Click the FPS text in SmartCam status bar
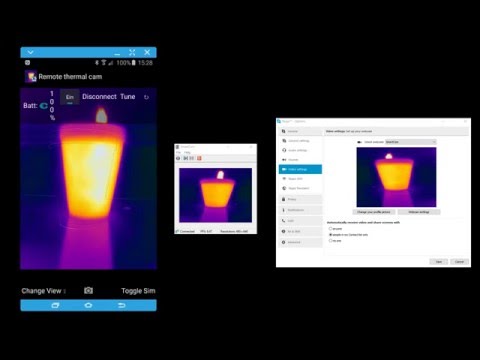Screen dimensions: 480x360 [x=206, y=231]
